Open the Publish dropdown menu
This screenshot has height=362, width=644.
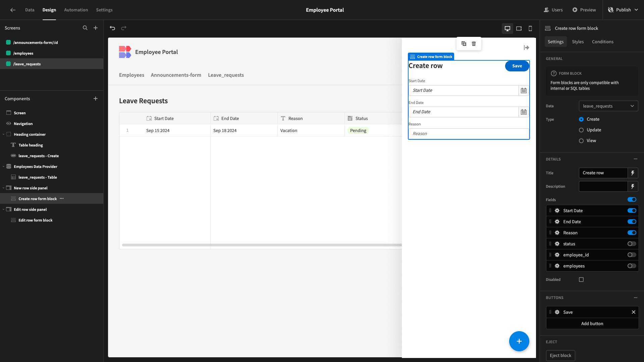(x=624, y=10)
